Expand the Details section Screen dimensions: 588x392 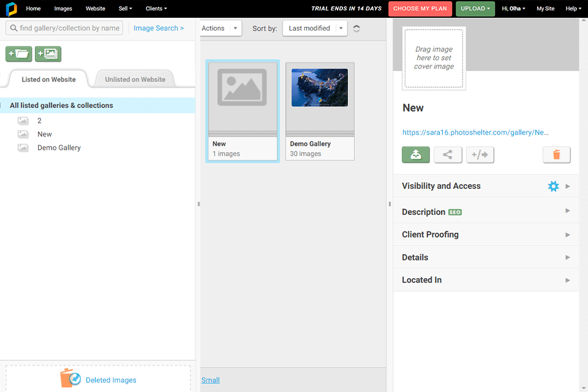[486, 257]
